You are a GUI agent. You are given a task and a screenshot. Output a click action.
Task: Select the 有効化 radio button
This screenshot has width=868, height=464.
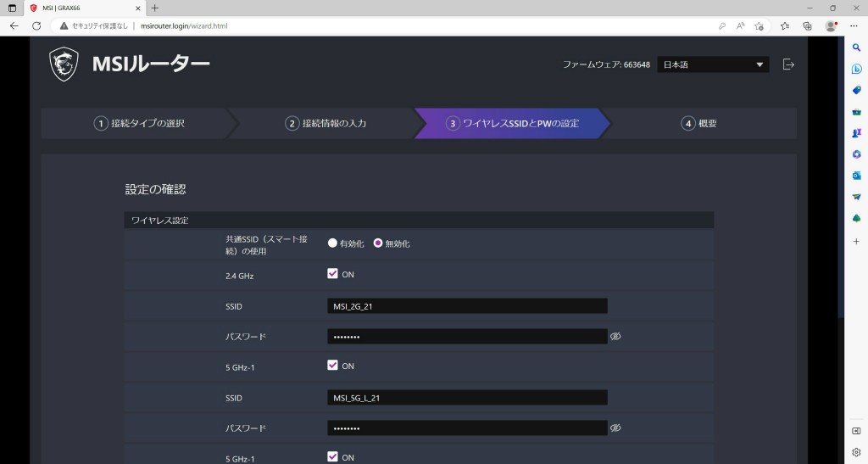332,243
